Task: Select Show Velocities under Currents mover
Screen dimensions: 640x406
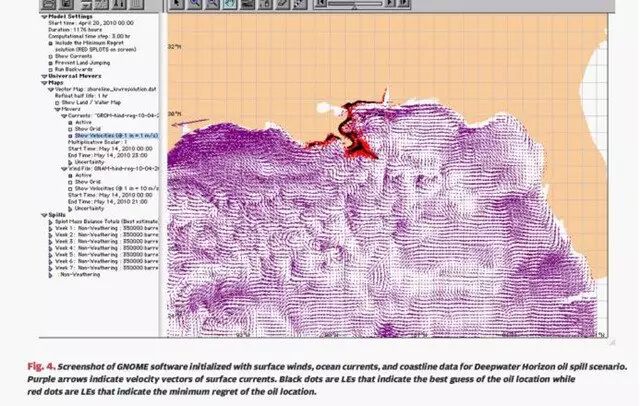Action: (116, 135)
